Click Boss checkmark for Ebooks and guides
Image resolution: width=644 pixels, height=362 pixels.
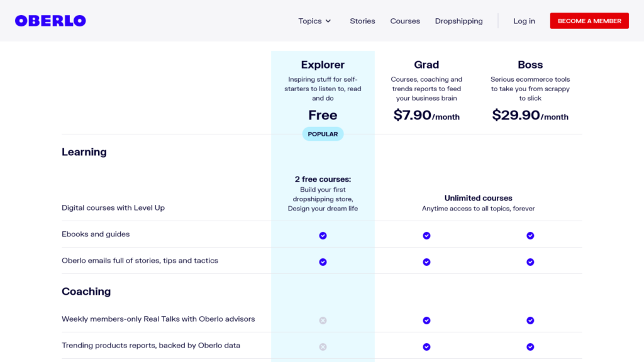pos(530,236)
